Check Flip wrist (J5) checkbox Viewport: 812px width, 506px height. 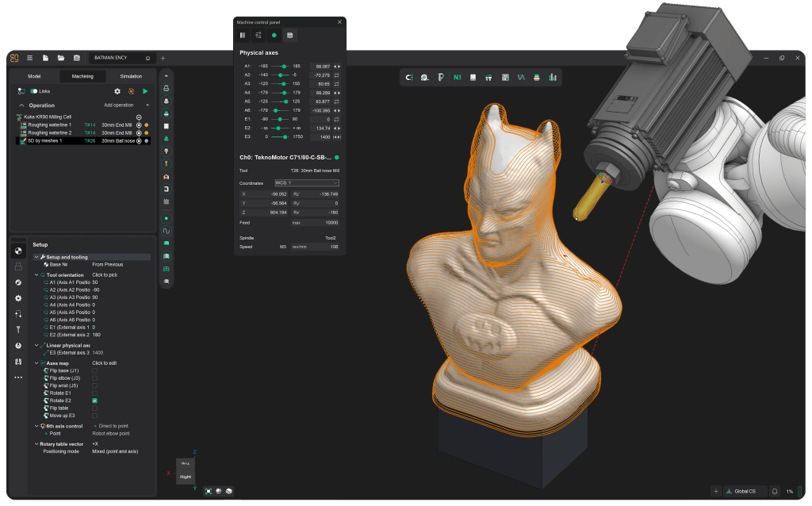[x=95, y=385]
